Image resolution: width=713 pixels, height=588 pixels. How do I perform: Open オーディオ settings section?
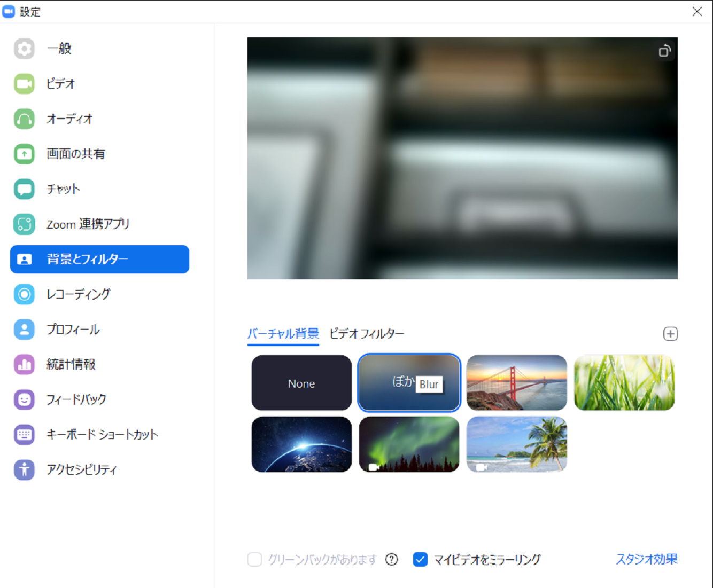point(99,119)
